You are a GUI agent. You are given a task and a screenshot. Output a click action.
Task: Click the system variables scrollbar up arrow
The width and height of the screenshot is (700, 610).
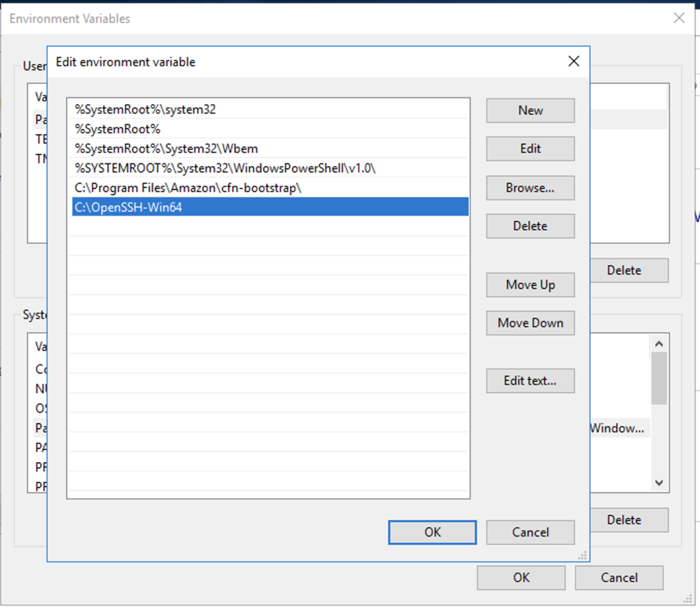[659, 343]
